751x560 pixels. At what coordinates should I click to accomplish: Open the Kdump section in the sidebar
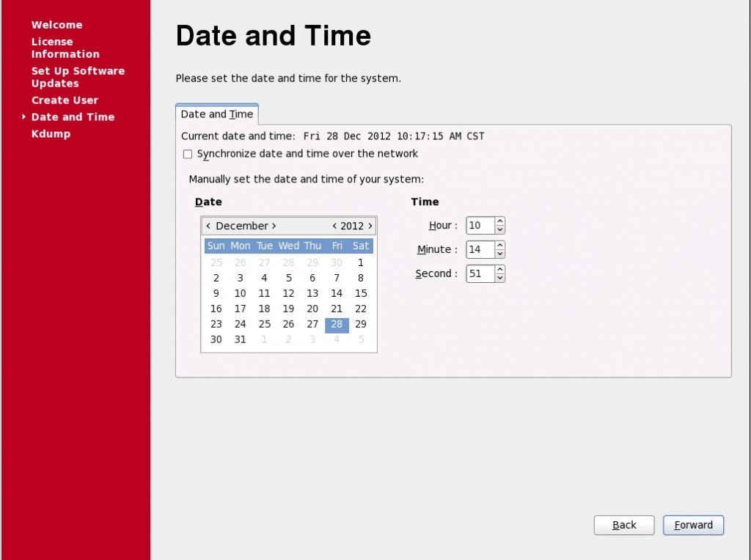[50, 134]
